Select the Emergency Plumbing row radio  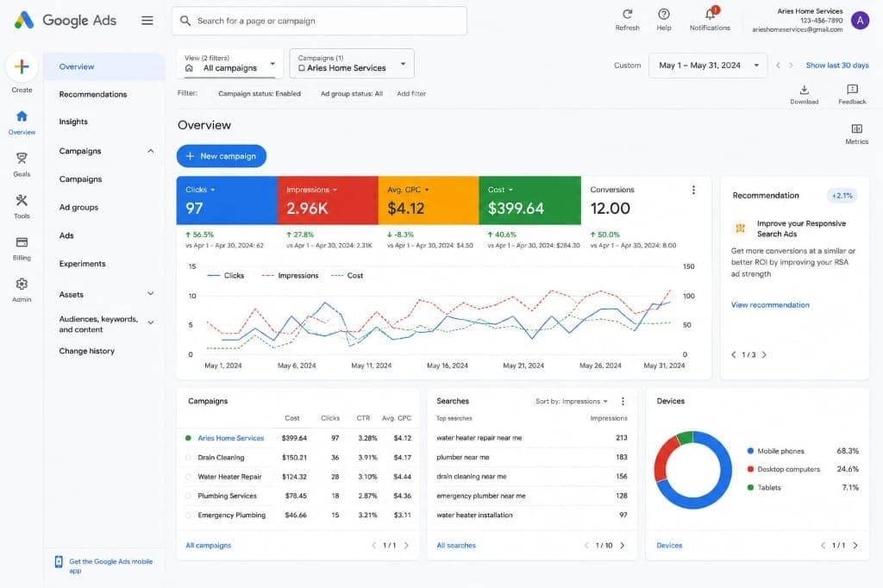[x=188, y=515]
